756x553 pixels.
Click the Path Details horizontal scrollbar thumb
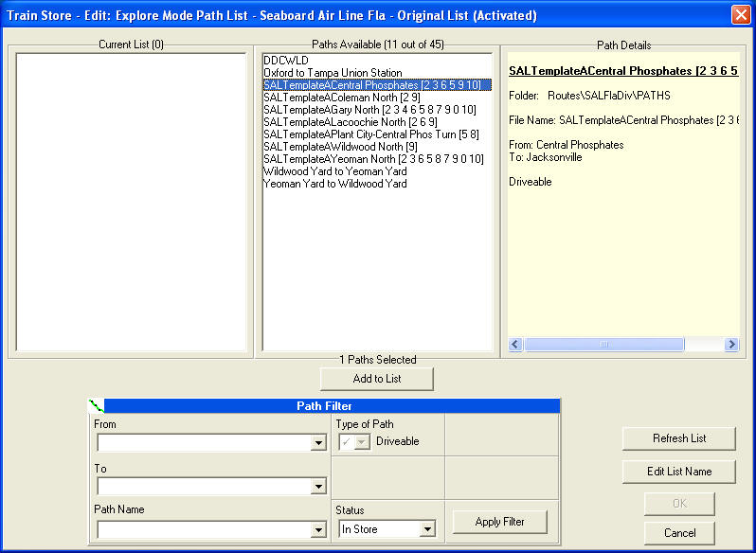(604, 344)
